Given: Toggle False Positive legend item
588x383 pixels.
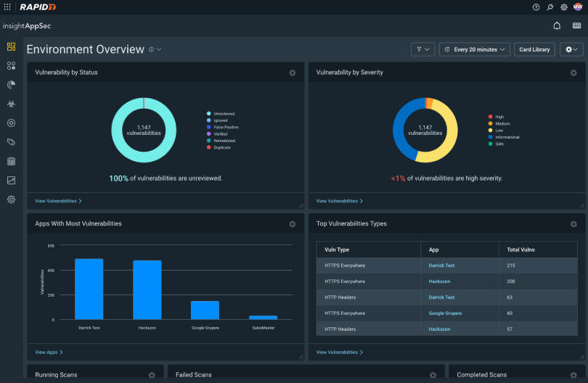Looking at the screenshot, I should (222, 127).
